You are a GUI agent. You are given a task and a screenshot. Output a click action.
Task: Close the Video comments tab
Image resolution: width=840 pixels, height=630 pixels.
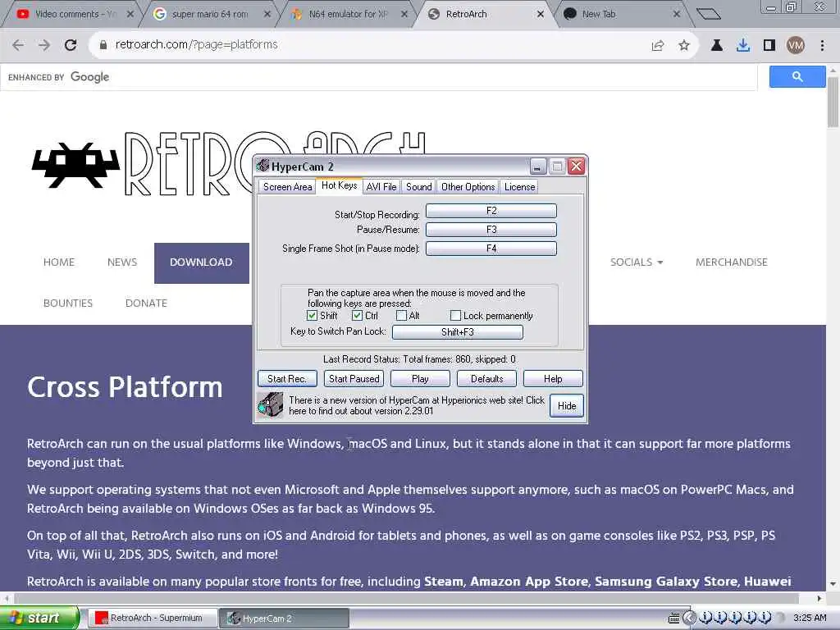point(130,15)
